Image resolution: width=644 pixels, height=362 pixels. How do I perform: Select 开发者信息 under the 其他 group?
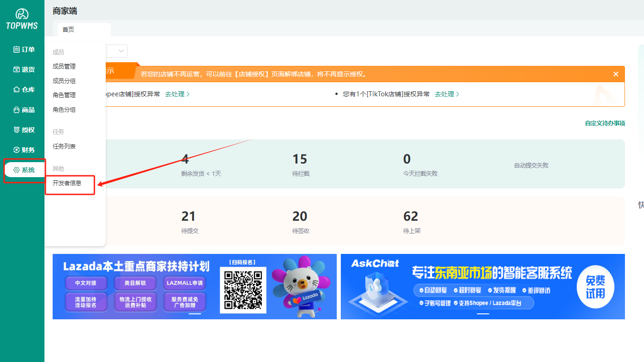pos(67,183)
